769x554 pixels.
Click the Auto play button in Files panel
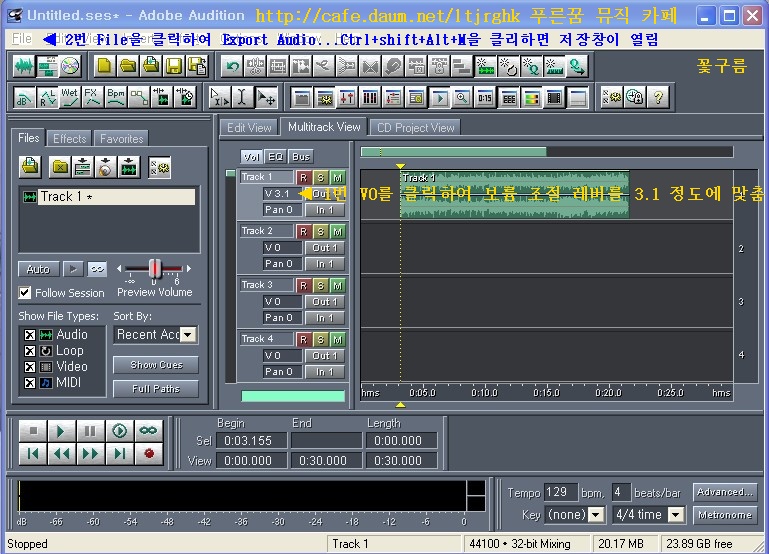(38, 269)
